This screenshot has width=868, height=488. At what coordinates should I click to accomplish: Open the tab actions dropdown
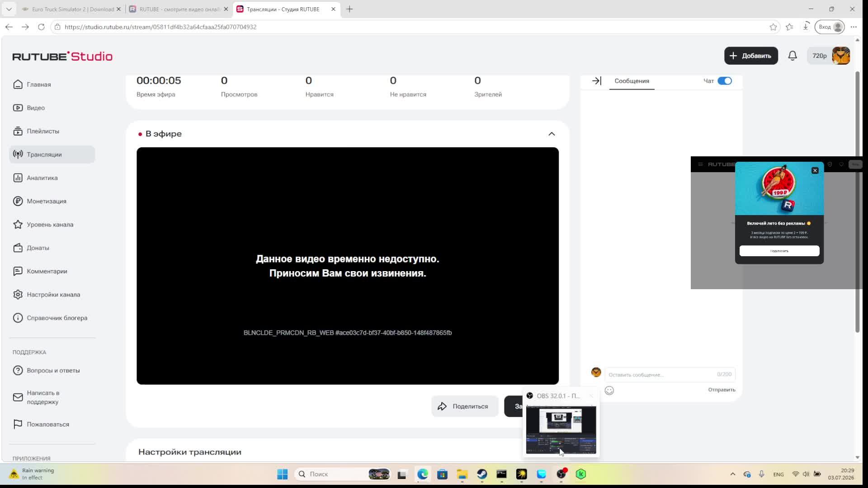(9, 9)
